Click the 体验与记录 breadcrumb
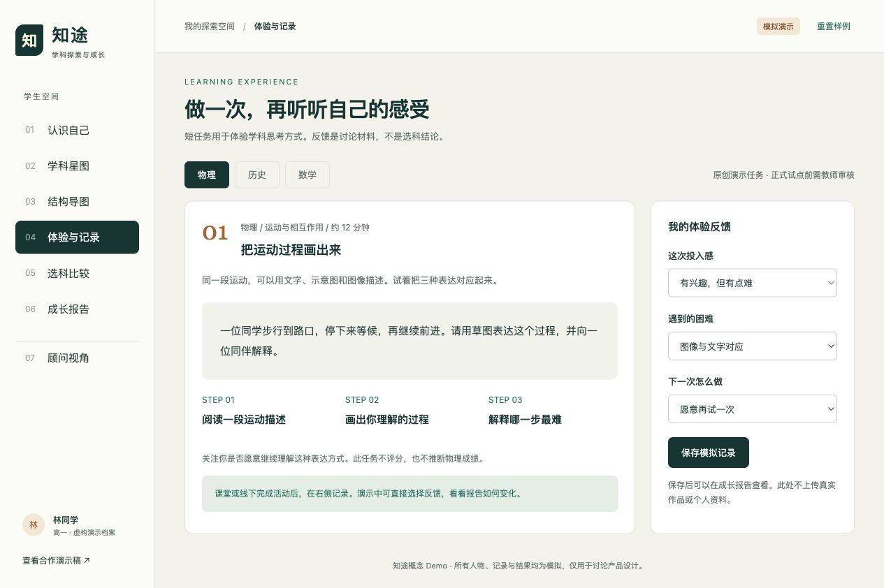This screenshot has width=884, height=588. 275,27
